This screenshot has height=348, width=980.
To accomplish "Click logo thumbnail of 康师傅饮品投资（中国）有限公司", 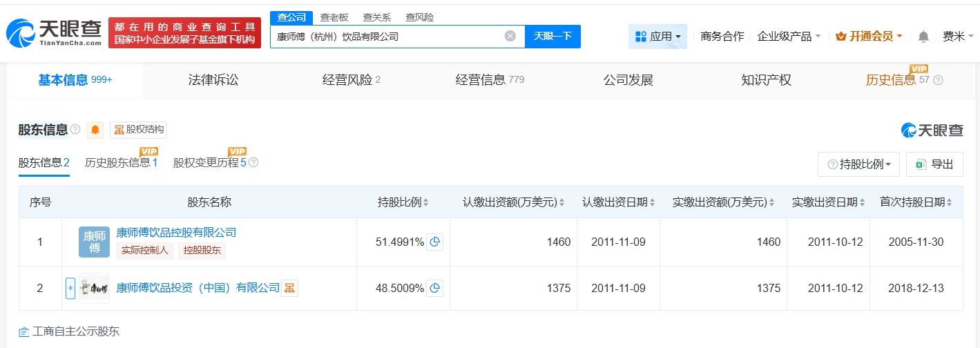I will click(x=94, y=288).
